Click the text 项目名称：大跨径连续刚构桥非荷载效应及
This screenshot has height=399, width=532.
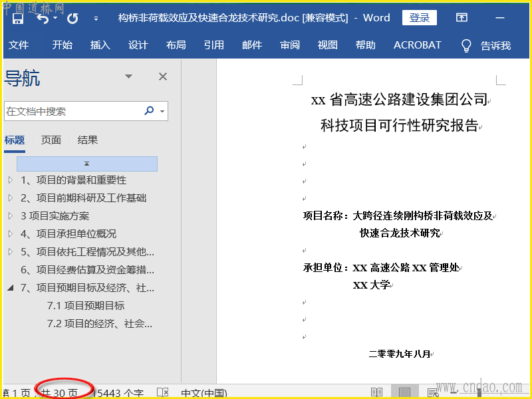(x=398, y=215)
